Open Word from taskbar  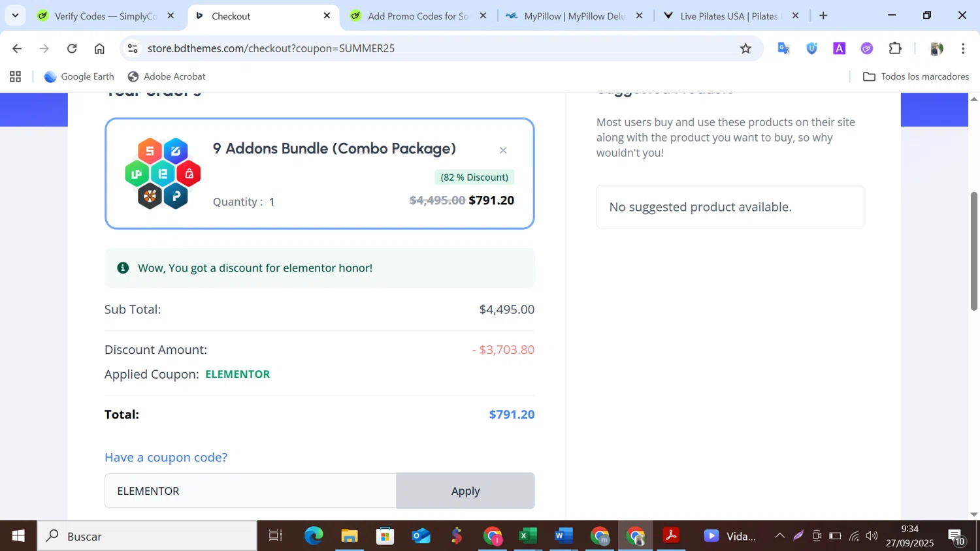pyautogui.click(x=563, y=536)
